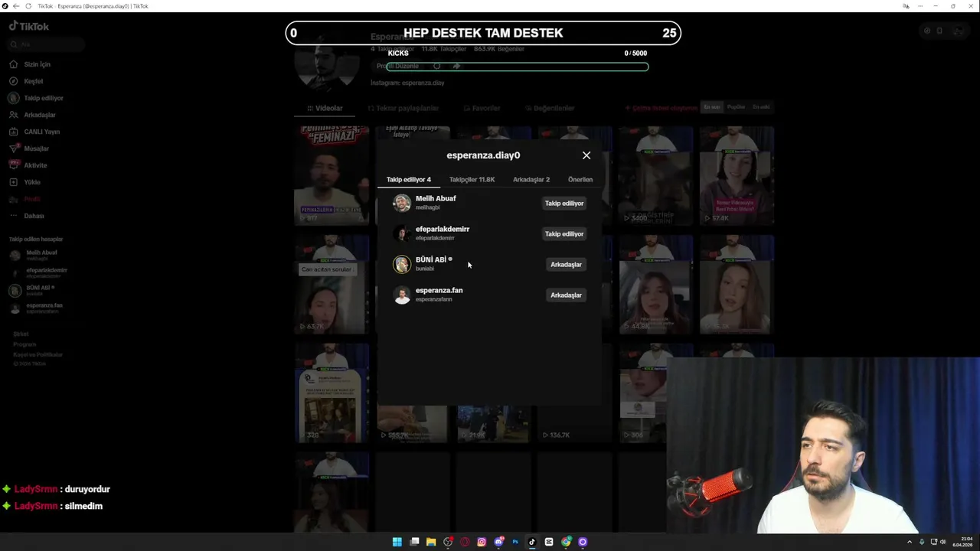Open Chrome from the taskbar
This screenshot has width=980, height=551.
pos(566,542)
